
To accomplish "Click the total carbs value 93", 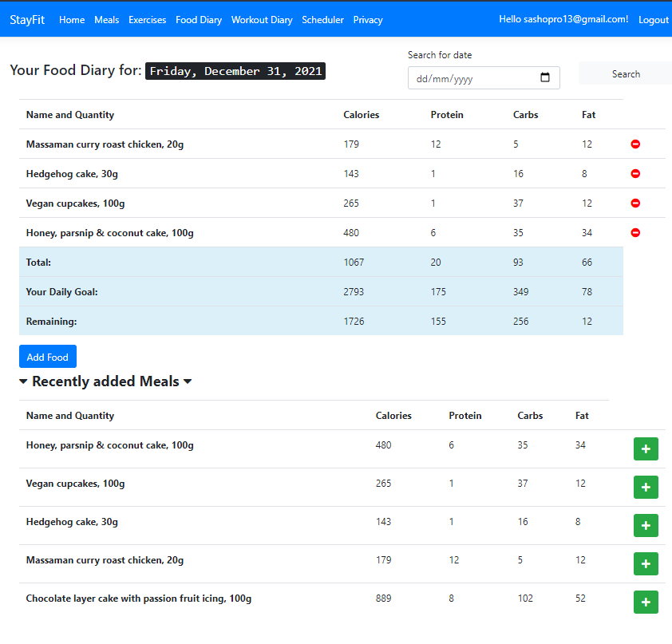I will [518, 263].
